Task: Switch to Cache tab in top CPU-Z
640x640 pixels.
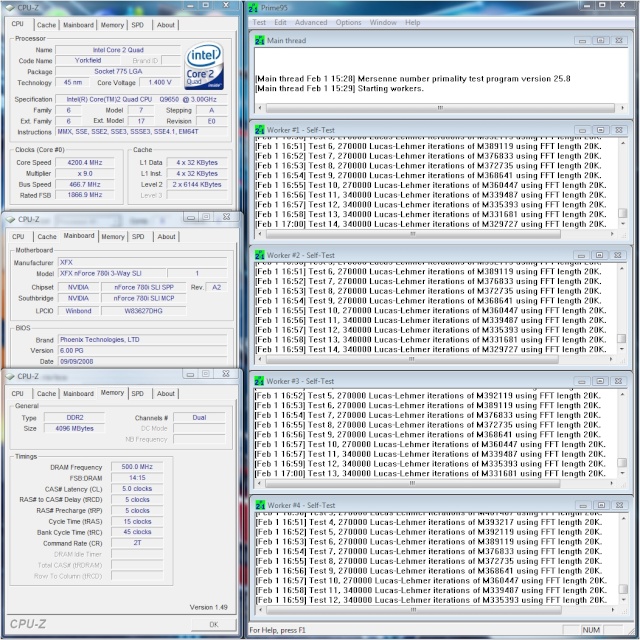Action: click(x=47, y=25)
